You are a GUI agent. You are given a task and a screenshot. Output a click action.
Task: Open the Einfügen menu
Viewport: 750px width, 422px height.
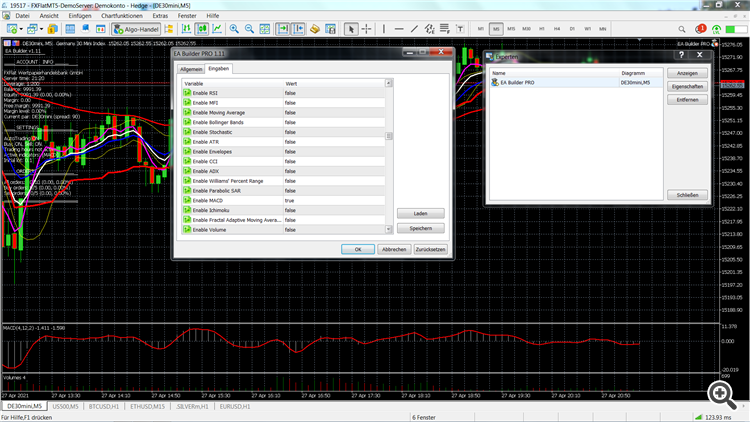80,16
